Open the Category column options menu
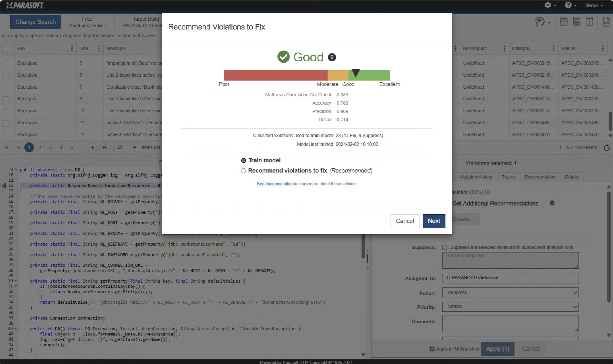 pos(553,49)
